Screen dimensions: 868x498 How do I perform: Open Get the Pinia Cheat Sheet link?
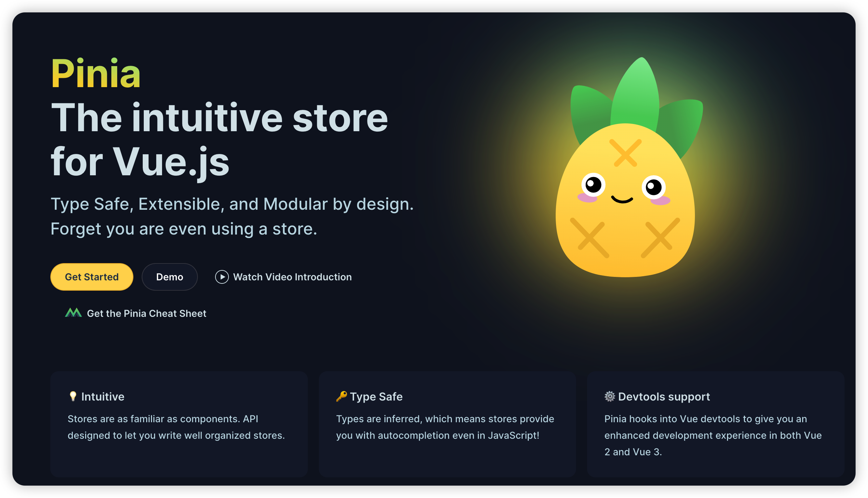(147, 313)
